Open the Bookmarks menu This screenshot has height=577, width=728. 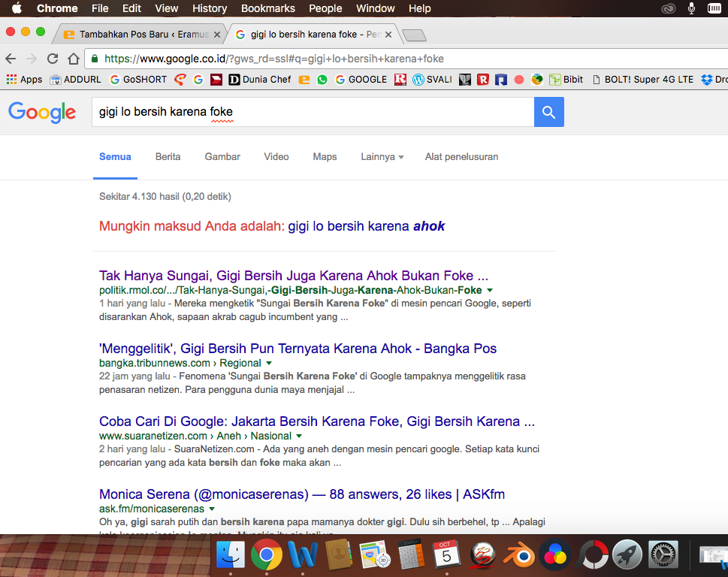pyautogui.click(x=268, y=8)
